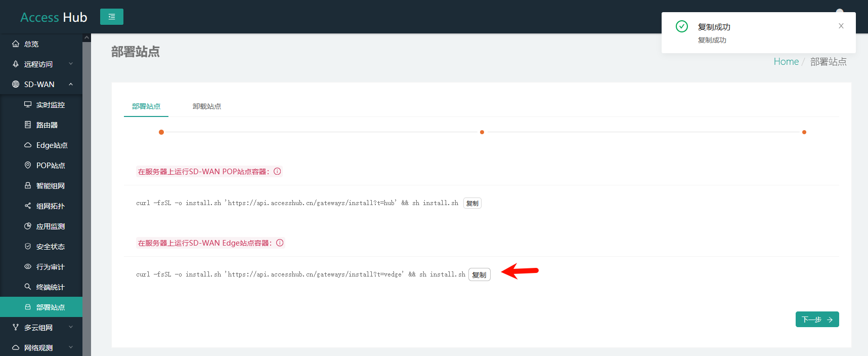
Task: Select the middle step dot on progress line
Action: 482,132
